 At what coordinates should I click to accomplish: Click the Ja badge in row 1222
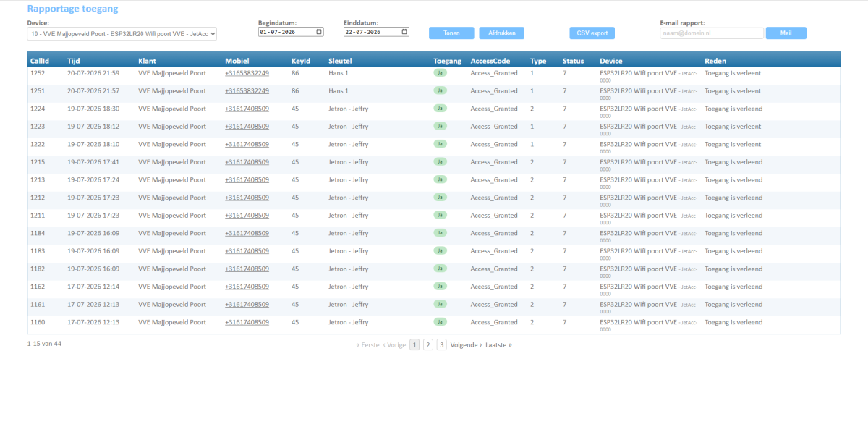tap(440, 143)
